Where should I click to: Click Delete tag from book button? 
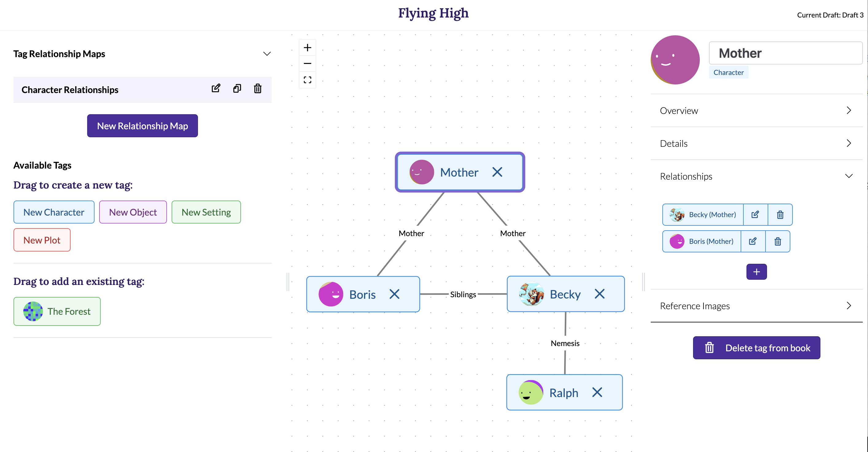coord(756,348)
